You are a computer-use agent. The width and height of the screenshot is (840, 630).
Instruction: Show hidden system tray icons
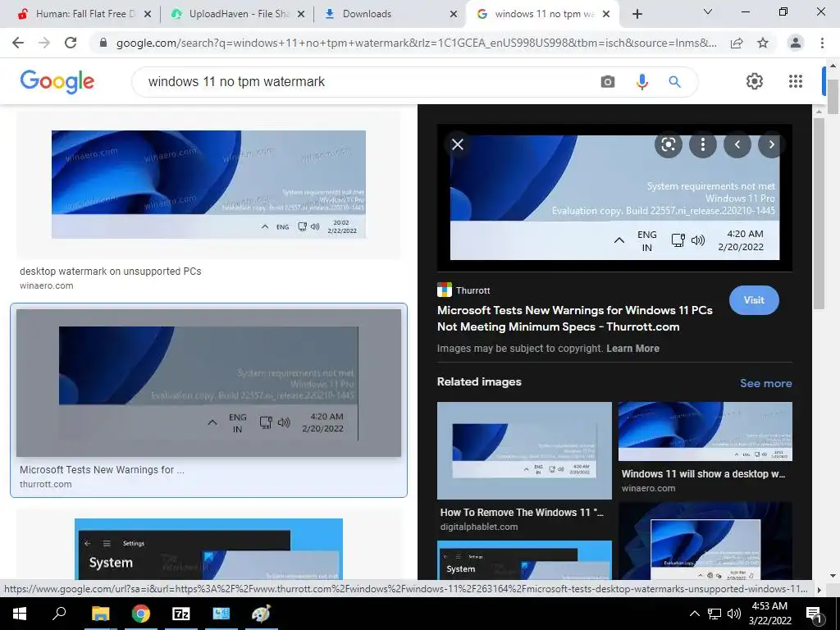(x=694, y=614)
